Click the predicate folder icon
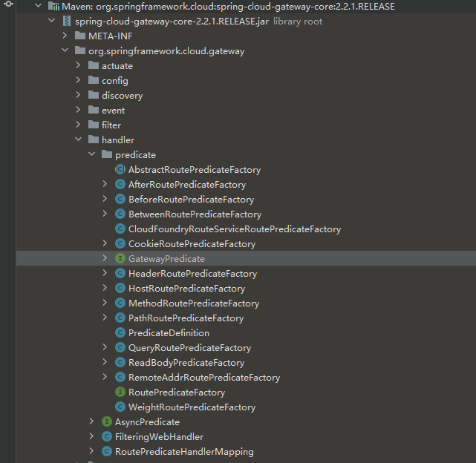The image size is (476, 463). pyautogui.click(x=107, y=154)
